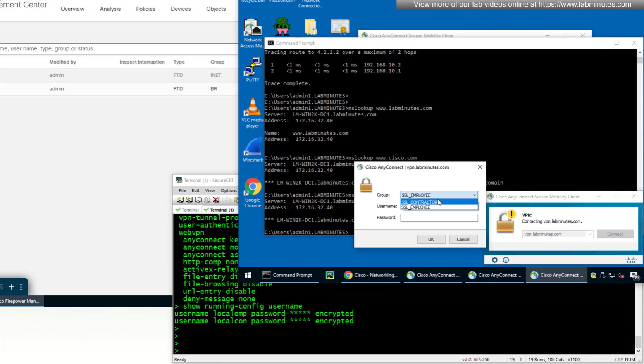Click the Google Chrome desktop shortcut
Viewport: 644px width, 364px height.
[x=253, y=192]
